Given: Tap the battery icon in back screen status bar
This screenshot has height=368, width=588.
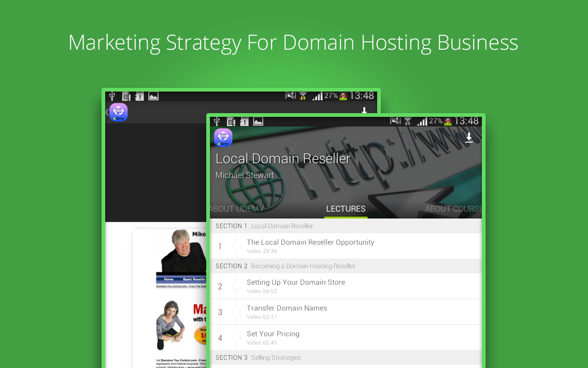Looking at the screenshot, I should (343, 96).
